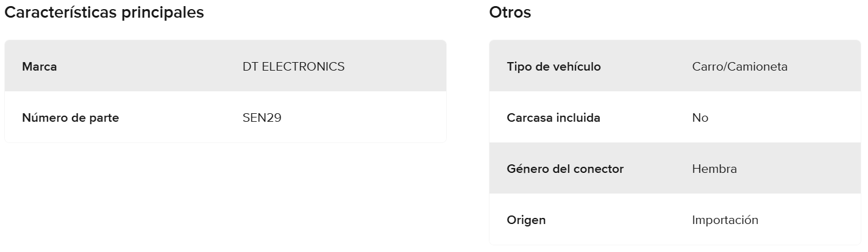Click the Características principales heading
Viewport: 868px width, 252px height.
point(104,13)
